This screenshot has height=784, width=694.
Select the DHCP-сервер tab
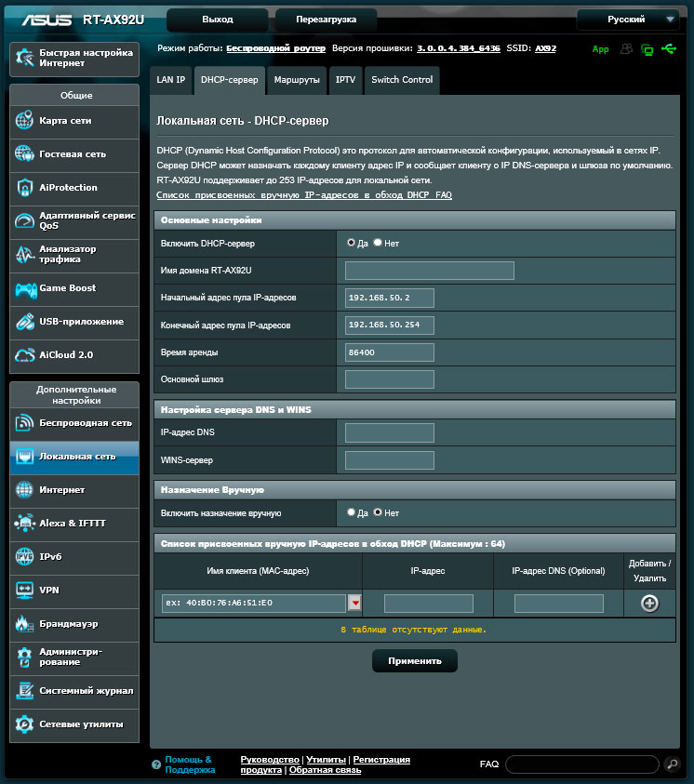[230, 80]
